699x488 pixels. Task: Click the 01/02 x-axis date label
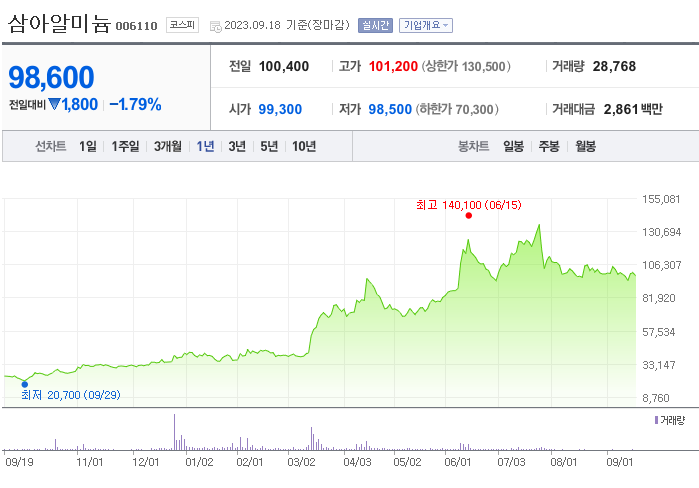point(199,462)
